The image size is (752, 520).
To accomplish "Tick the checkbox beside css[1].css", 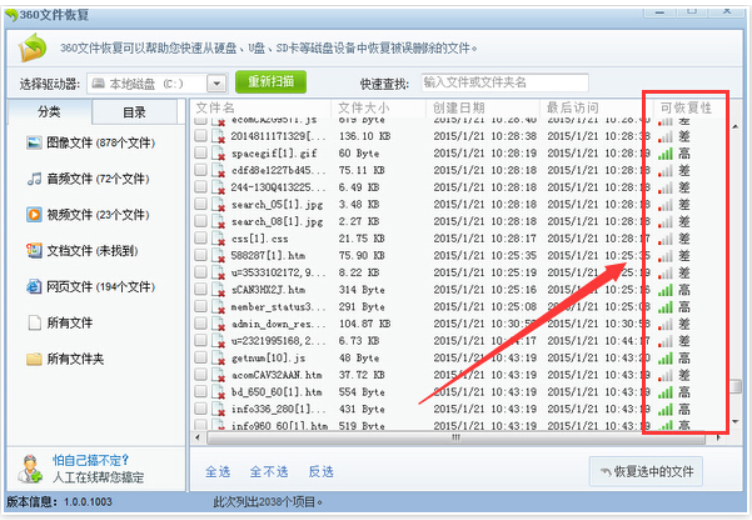I will [x=201, y=239].
